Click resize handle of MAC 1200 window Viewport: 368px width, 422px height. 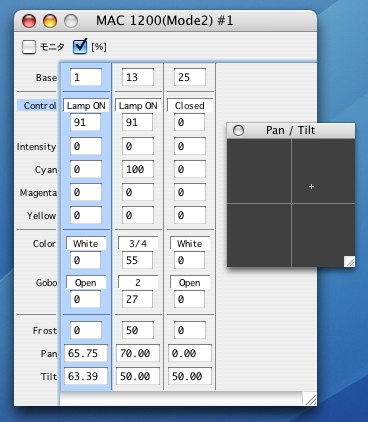(310, 399)
